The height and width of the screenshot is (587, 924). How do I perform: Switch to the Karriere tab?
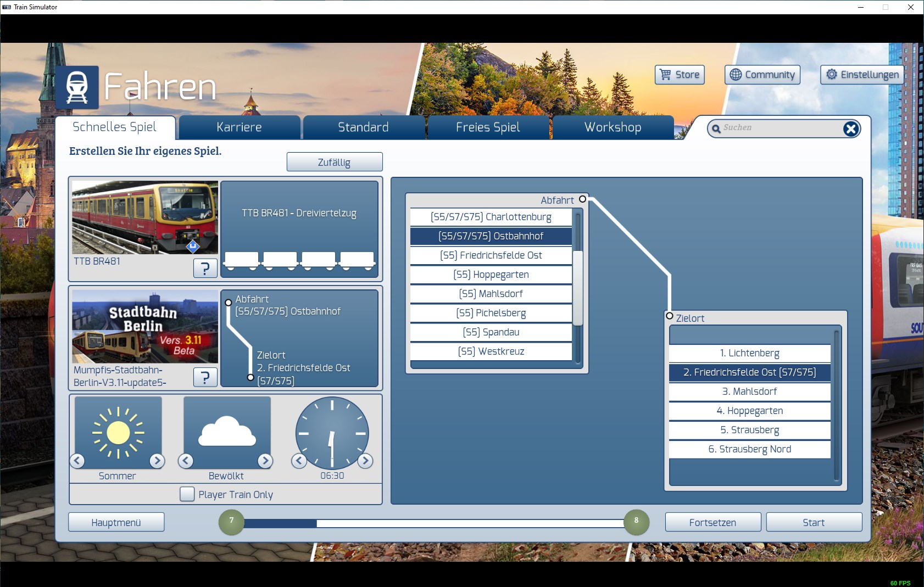coord(239,127)
